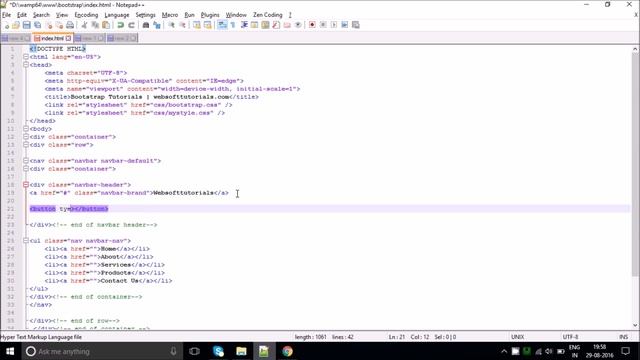Toggle the file monitoring eye icon
Viewport: 640px width, 360px height.
298,25
